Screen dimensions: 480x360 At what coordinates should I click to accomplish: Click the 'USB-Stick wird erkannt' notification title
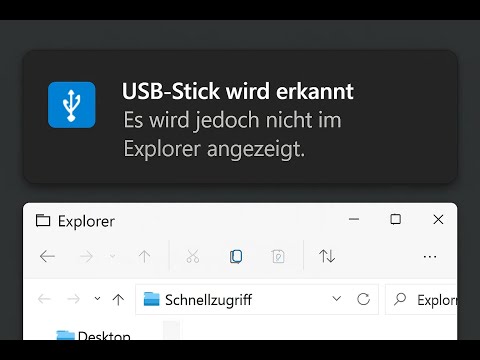(238, 91)
